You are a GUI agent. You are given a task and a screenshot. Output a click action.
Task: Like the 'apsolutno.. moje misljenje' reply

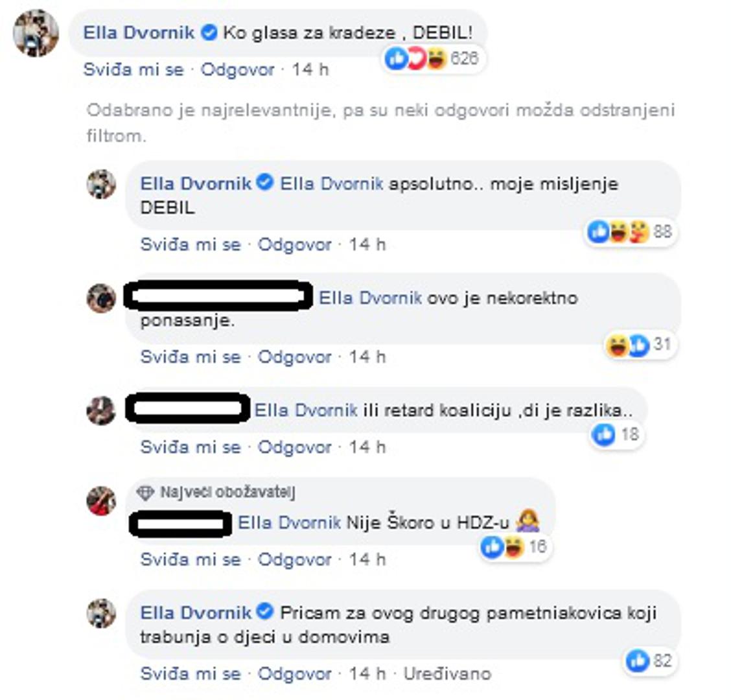191,244
